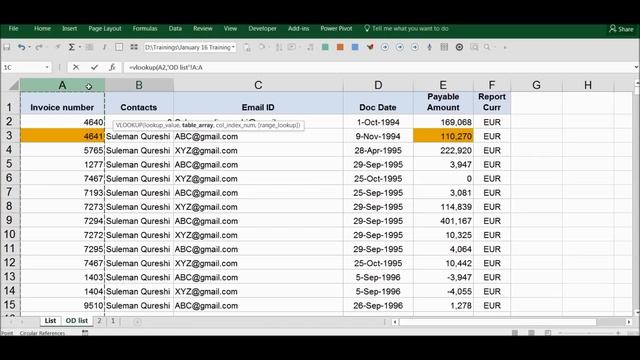Click the horizontal scrollbar right arrow
This screenshot has width=640, height=360.
point(629,322)
